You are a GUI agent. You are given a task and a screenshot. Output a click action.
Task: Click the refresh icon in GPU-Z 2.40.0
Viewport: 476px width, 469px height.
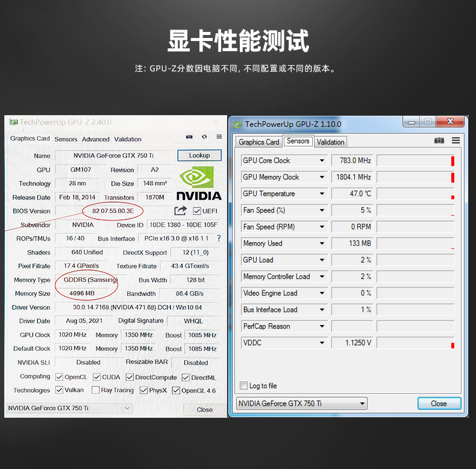coord(204,137)
